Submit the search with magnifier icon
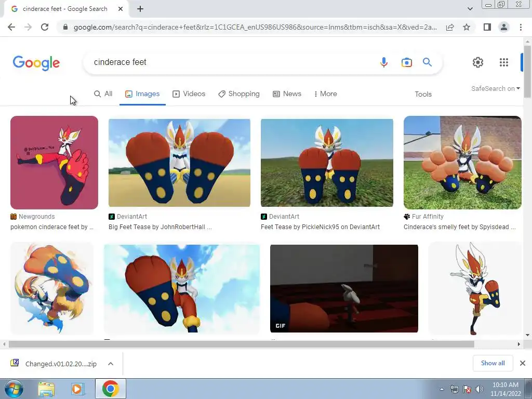The image size is (532, 399). click(427, 62)
